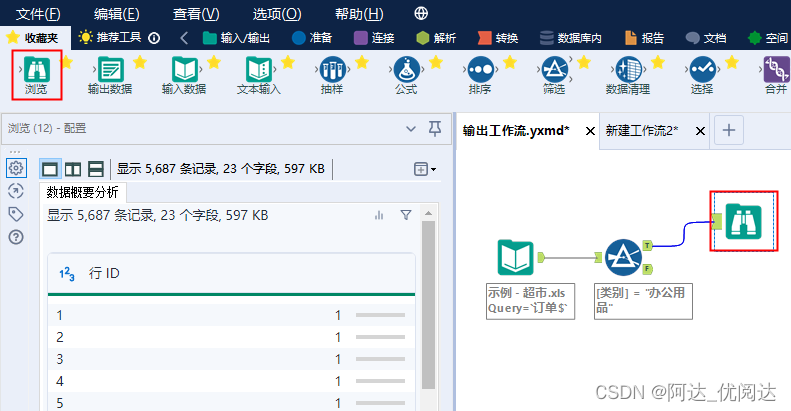Open the 报告 tool category
This screenshot has width=791, height=411.
(x=644, y=38)
